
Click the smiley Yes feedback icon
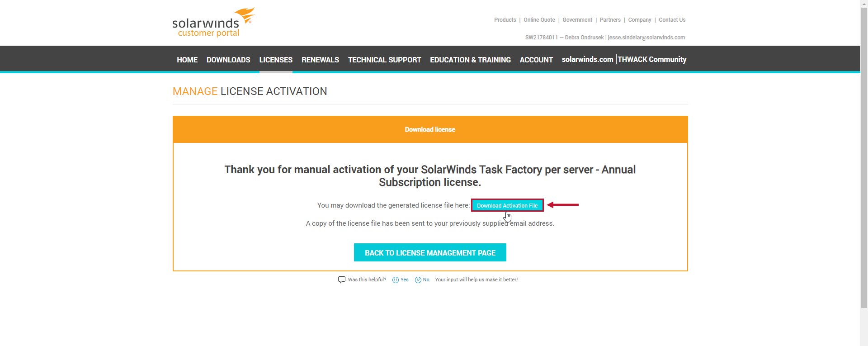point(396,280)
